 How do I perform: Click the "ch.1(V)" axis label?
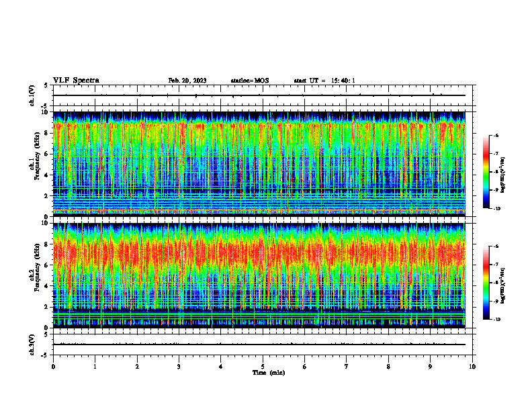coord(32,95)
